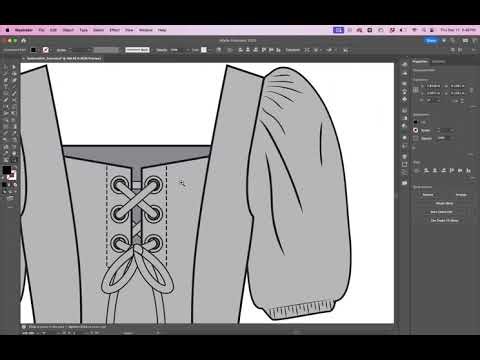Screen dimensions: 480x360
Task: Open the Effect menu
Action: click(114, 30)
